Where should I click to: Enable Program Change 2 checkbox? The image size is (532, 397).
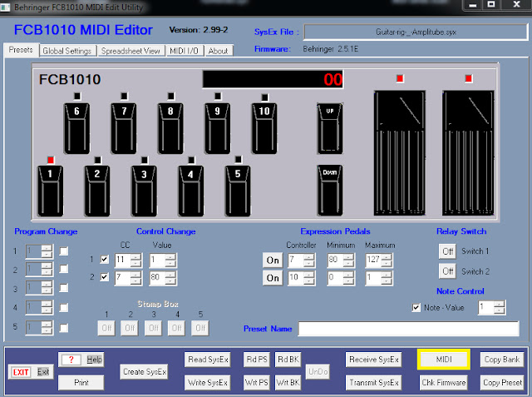pos(63,269)
